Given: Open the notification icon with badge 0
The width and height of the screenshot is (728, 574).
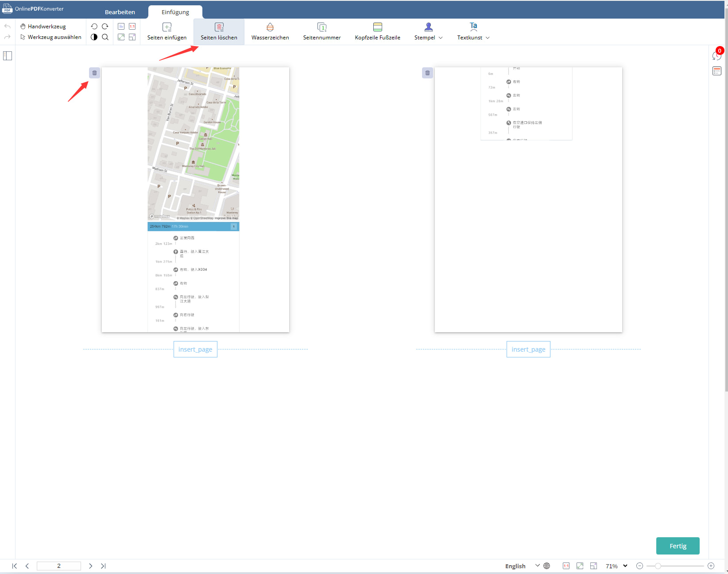Looking at the screenshot, I should click(x=717, y=55).
